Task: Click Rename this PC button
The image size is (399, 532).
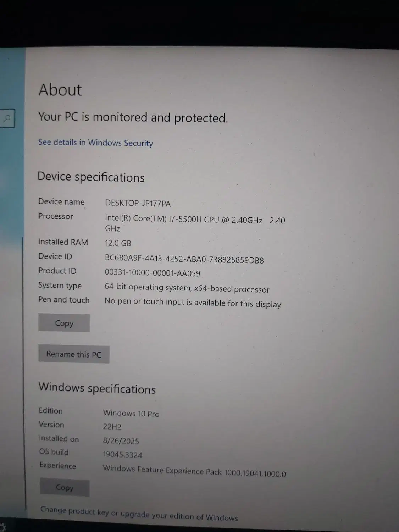Action: (74, 354)
